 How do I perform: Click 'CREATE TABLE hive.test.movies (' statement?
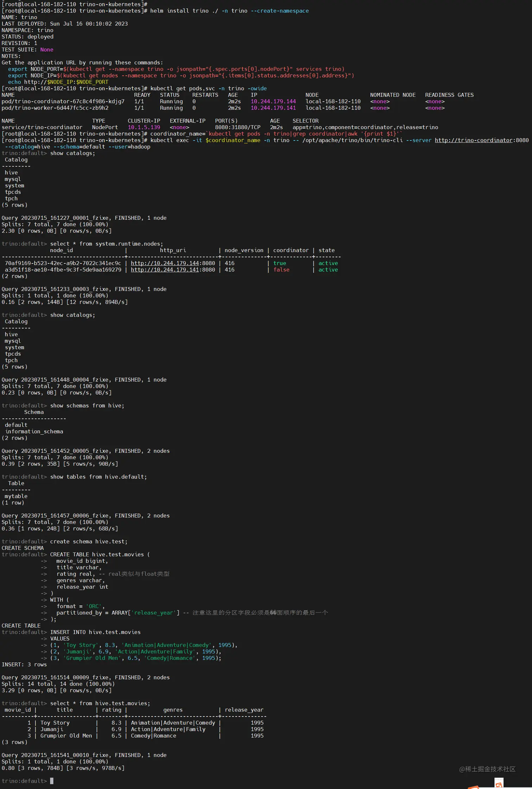tap(100, 554)
